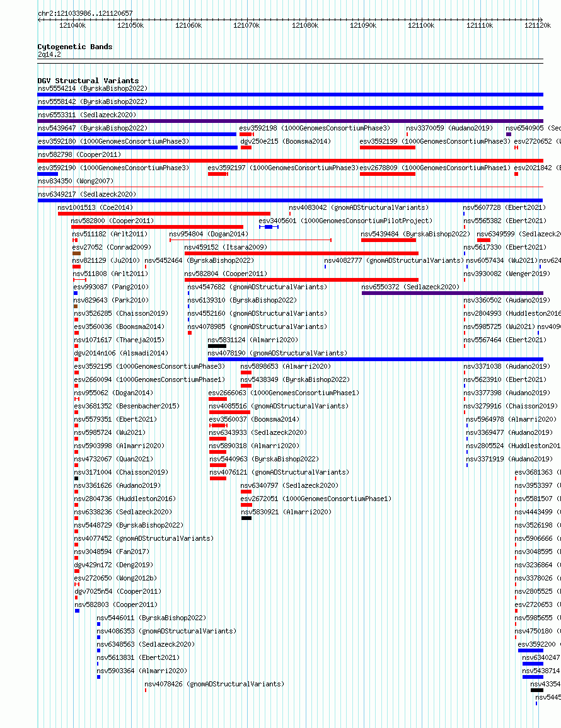Open the esv3560037 (Boomsma2014) label
This screenshot has height=728, width=561.
[x=254, y=419]
